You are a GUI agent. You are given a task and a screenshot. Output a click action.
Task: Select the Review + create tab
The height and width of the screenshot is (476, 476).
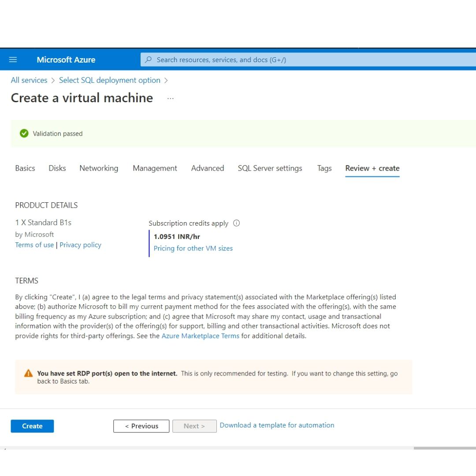(x=372, y=168)
